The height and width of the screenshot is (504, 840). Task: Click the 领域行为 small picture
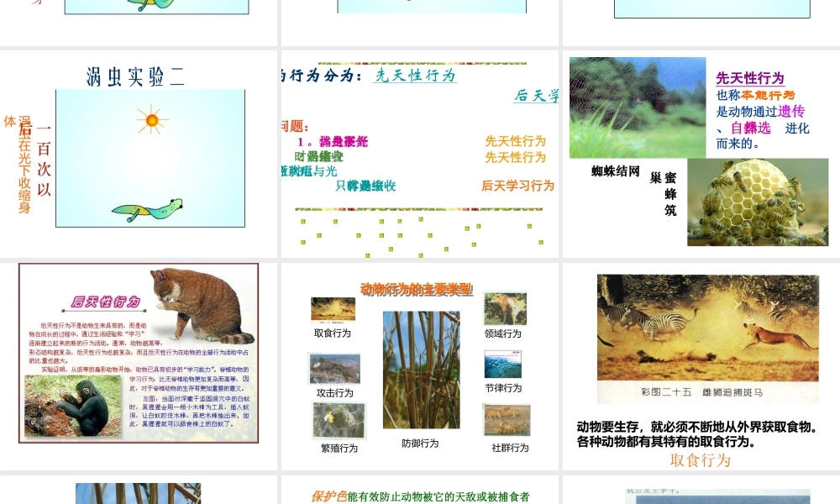tap(505, 308)
